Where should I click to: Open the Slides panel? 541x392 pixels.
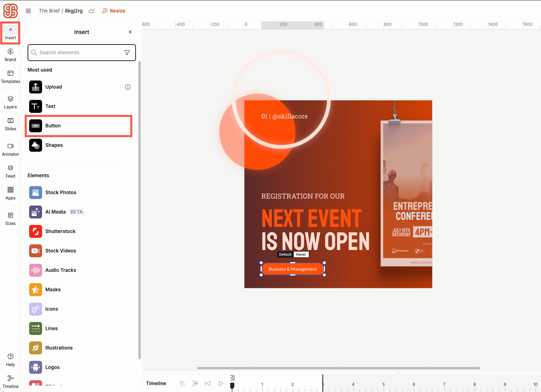[11, 124]
